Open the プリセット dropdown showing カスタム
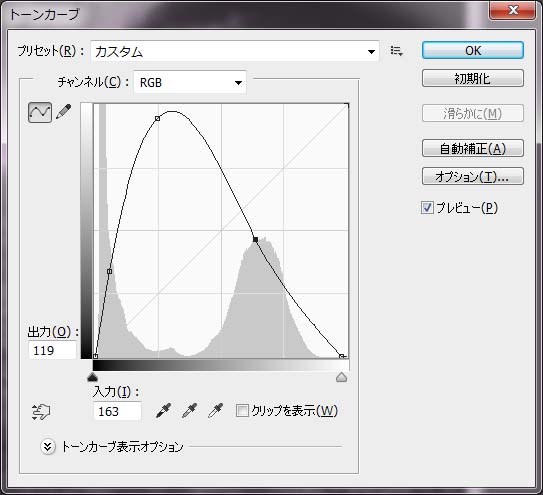Viewport: 543px width, 495px height. click(235, 51)
